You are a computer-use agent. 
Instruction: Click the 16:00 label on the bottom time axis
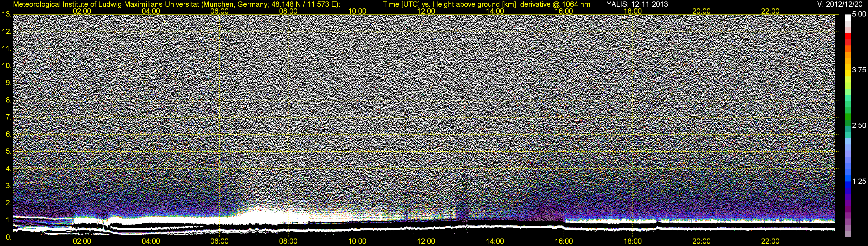pos(564,242)
